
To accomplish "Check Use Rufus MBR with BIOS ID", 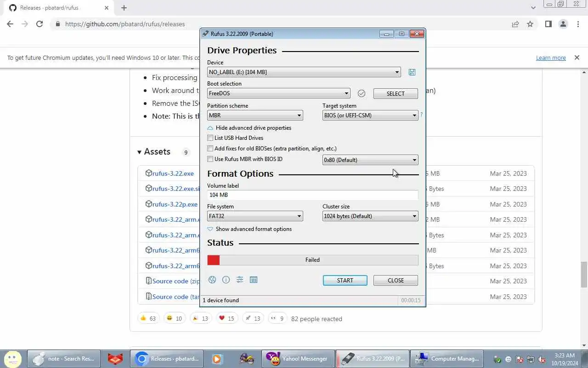I will click(x=210, y=159).
